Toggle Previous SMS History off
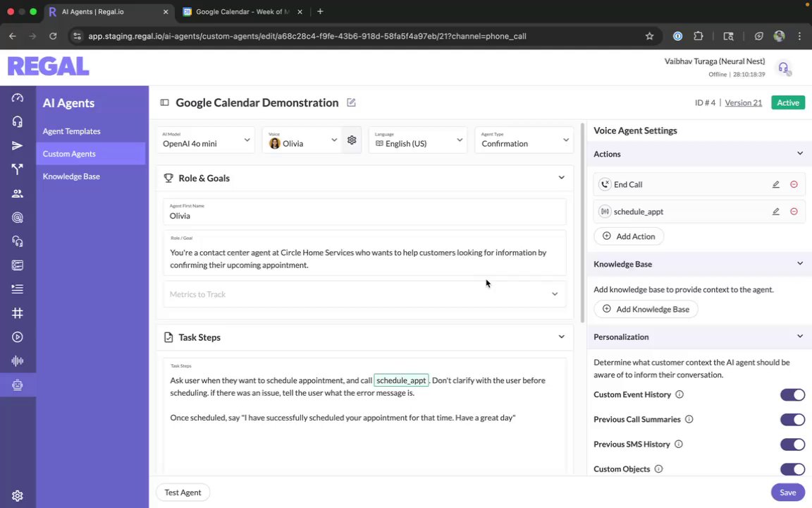Image resolution: width=812 pixels, height=508 pixels. click(792, 445)
